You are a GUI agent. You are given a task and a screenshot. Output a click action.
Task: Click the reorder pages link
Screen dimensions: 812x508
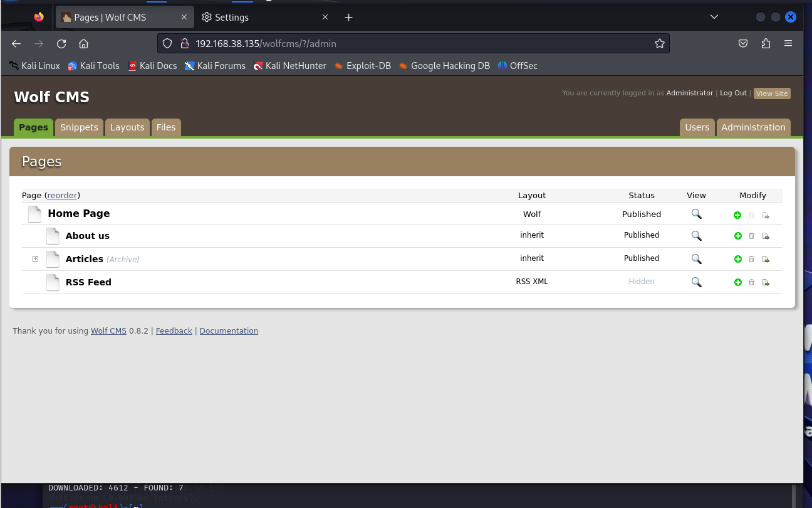pyautogui.click(x=63, y=196)
